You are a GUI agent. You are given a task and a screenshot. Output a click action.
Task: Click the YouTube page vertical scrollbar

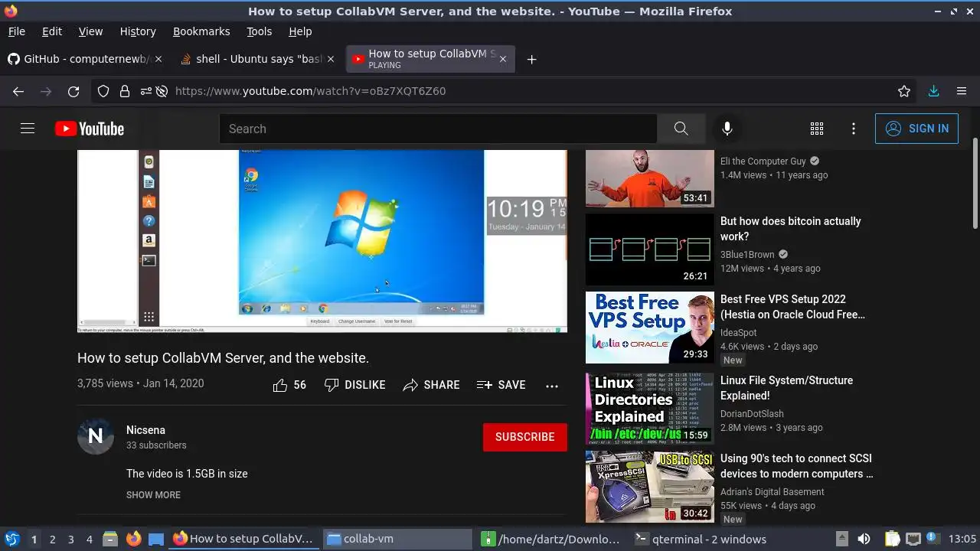point(975,184)
